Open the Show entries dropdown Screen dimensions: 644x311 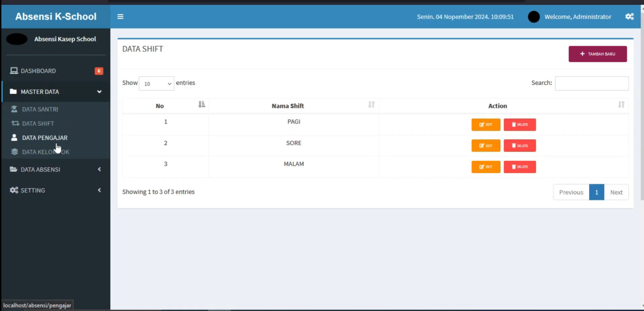[x=156, y=83]
